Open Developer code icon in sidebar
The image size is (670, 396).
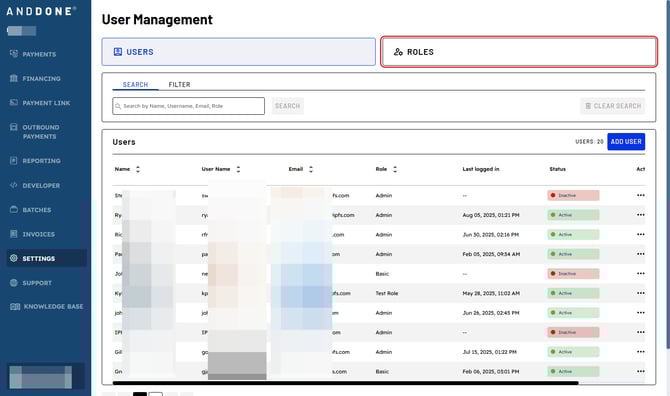(x=14, y=185)
